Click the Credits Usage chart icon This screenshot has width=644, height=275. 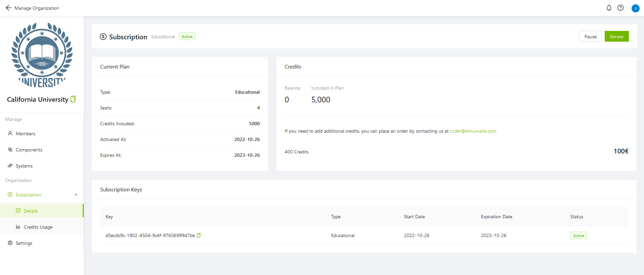[x=18, y=227]
